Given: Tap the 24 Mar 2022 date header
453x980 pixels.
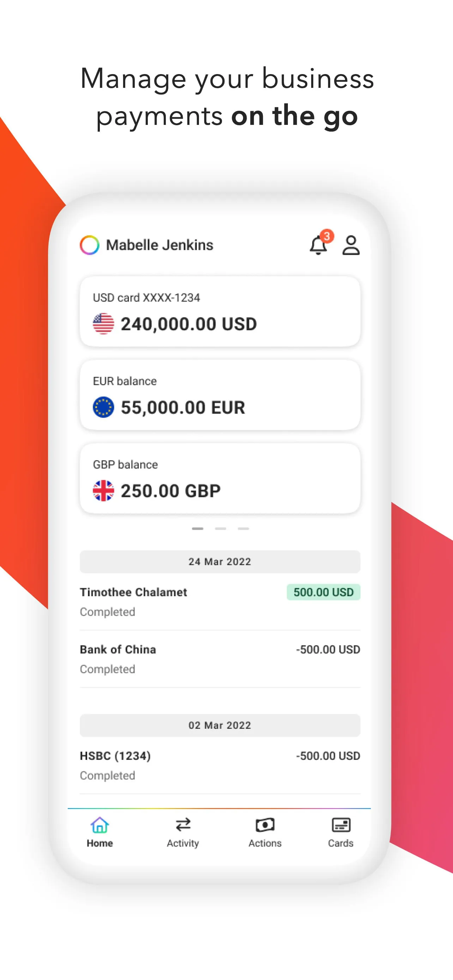Looking at the screenshot, I should (x=220, y=561).
